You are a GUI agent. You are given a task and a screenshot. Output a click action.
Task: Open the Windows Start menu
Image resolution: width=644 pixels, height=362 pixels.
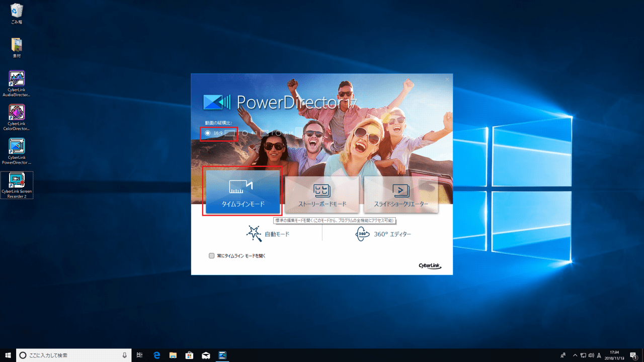click(x=8, y=355)
